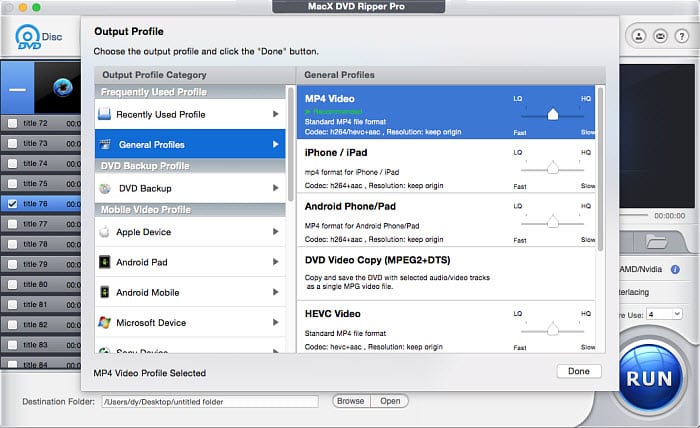This screenshot has width=700, height=428.
Task: Expand Apple Device arrow
Action: pyautogui.click(x=275, y=232)
